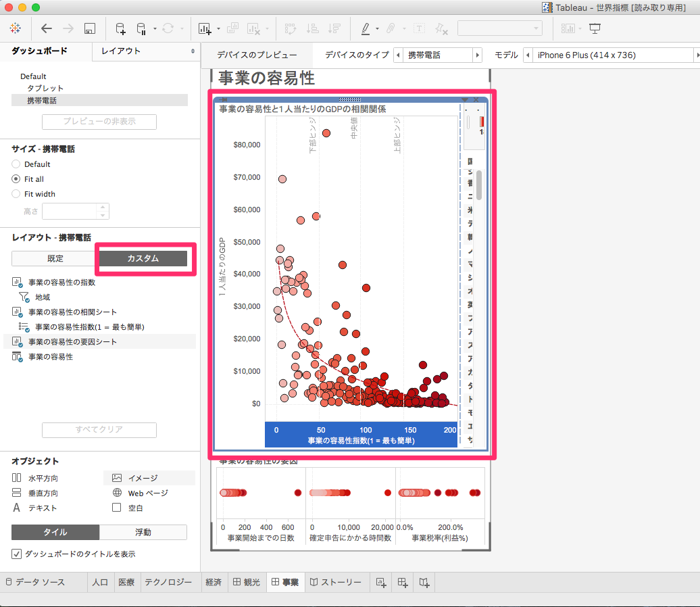This screenshot has height=607, width=700.
Task: Click the プレビューの非表示 button
Action: click(x=99, y=122)
